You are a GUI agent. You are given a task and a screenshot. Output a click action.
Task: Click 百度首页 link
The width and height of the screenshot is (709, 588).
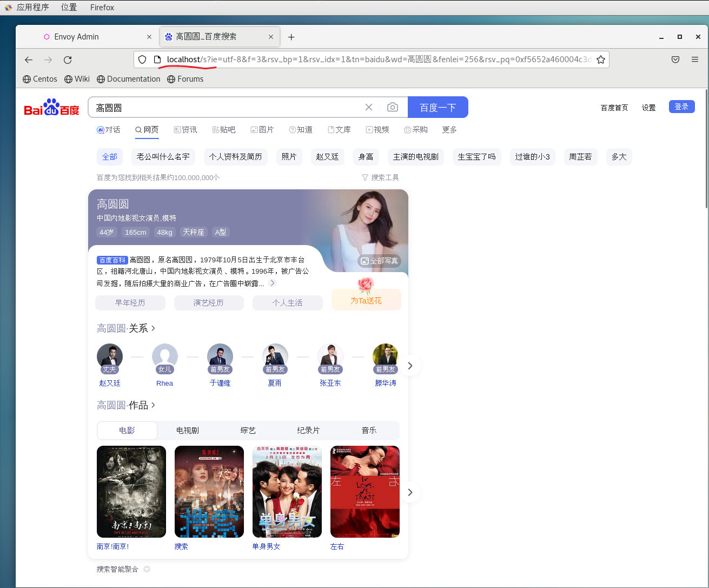[x=614, y=108]
